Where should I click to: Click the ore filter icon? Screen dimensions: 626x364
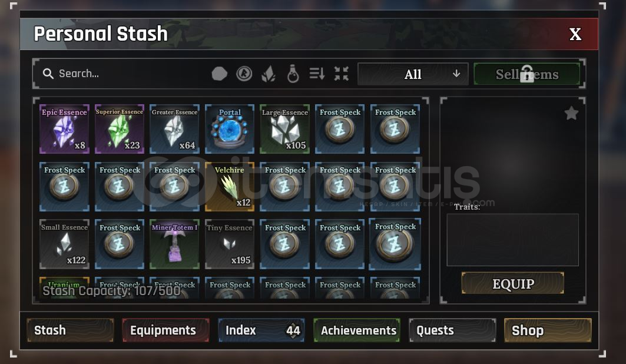click(x=219, y=74)
